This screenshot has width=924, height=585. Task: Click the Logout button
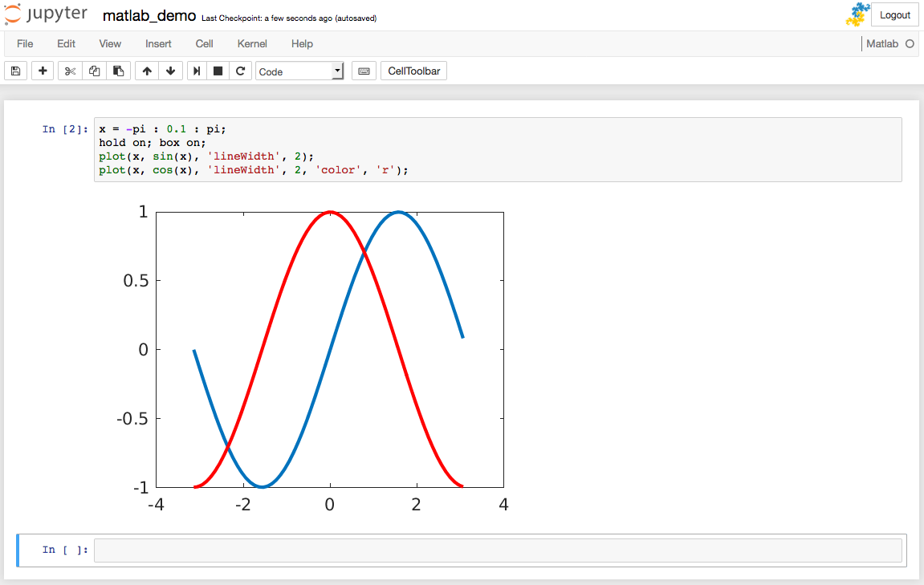[894, 15]
